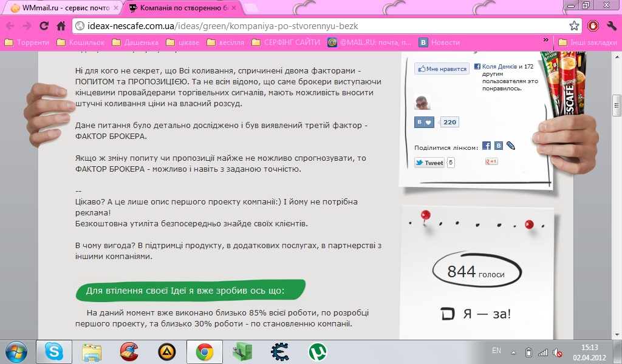This screenshot has height=364, width=622.
Task: Go back using the browser back arrow
Action: [10, 26]
